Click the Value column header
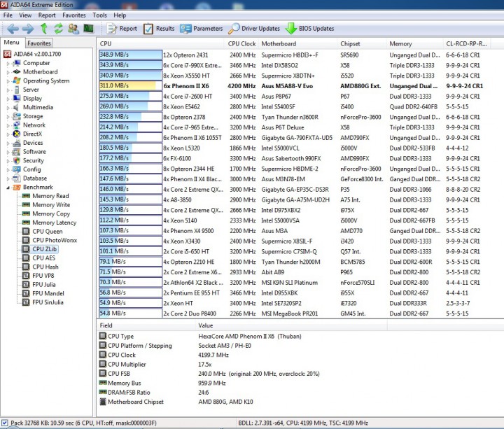 click(x=291, y=325)
